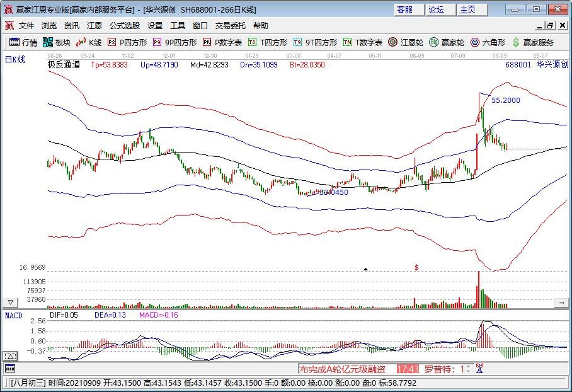The height and width of the screenshot is (392, 572).
Task: Click the 55.2000 peak price marker
Action: point(505,100)
